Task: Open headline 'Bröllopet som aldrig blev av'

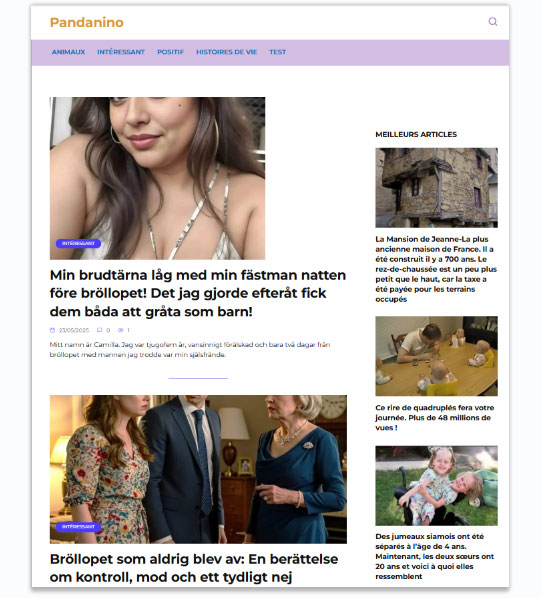Action: point(194,568)
